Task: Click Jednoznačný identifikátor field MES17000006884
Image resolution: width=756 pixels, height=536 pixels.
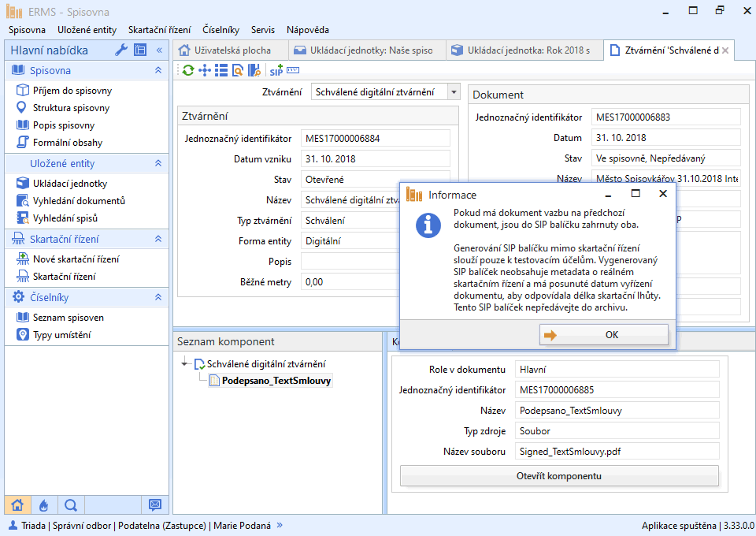Action: pyautogui.click(x=375, y=139)
